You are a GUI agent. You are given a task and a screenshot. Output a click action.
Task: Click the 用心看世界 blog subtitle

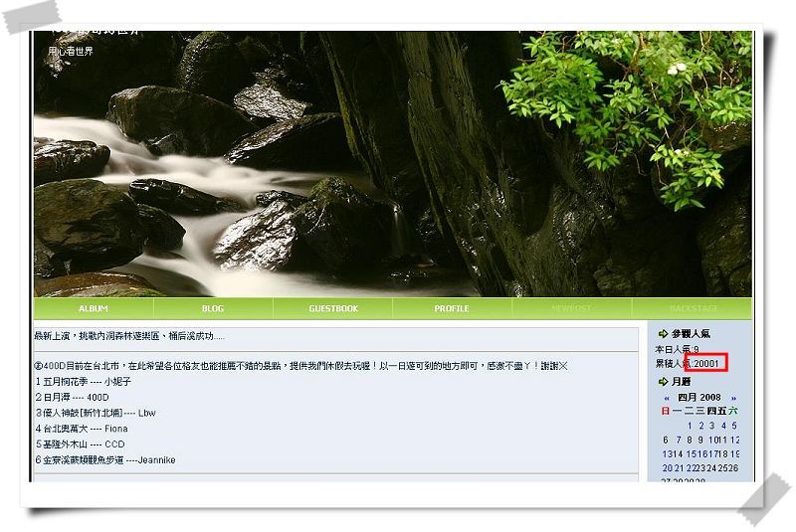click(x=71, y=51)
